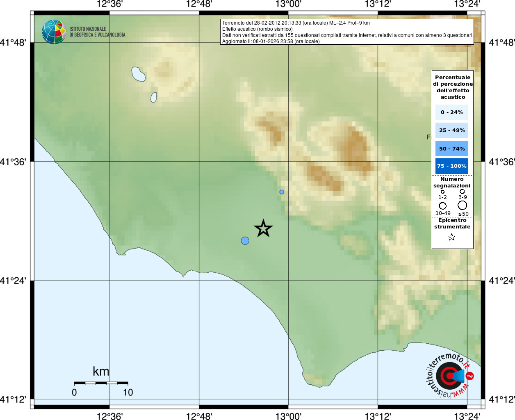This screenshot has height=420, width=515.
Task: Click the Istituto Nazionale di Geofisica e Vulcanologia text
Action: [x=98, y=32]
